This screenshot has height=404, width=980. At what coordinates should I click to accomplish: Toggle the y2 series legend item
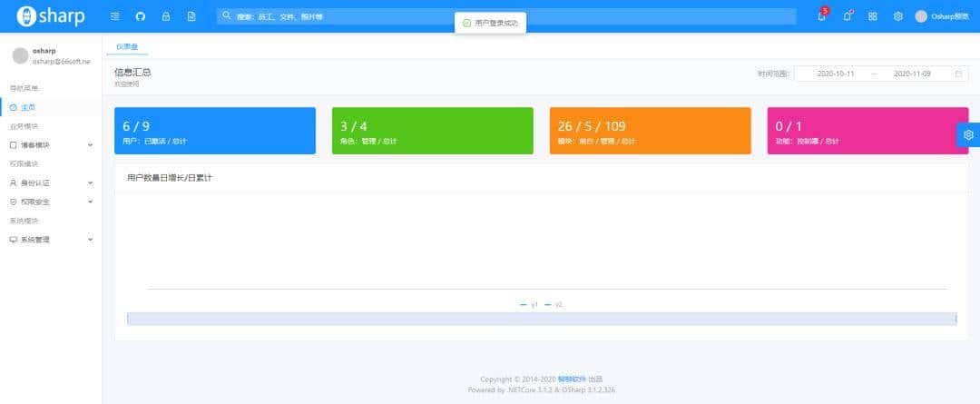tap(554, 304)
